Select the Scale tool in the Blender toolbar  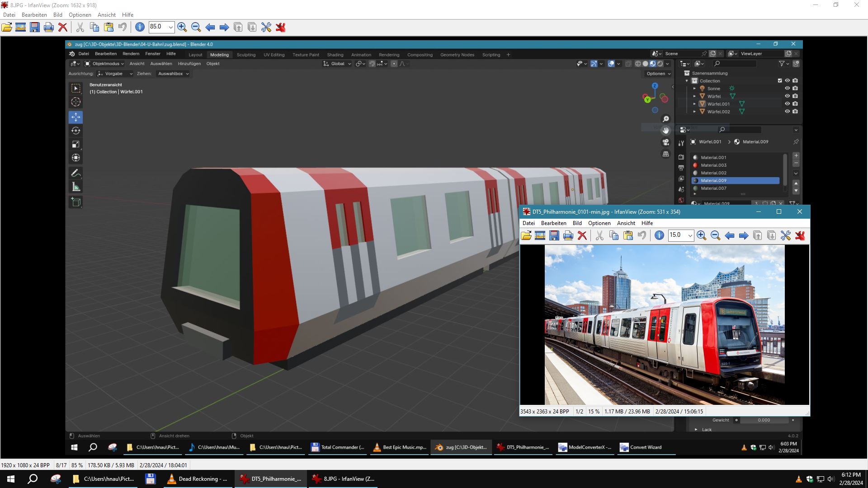pos(76,144)
